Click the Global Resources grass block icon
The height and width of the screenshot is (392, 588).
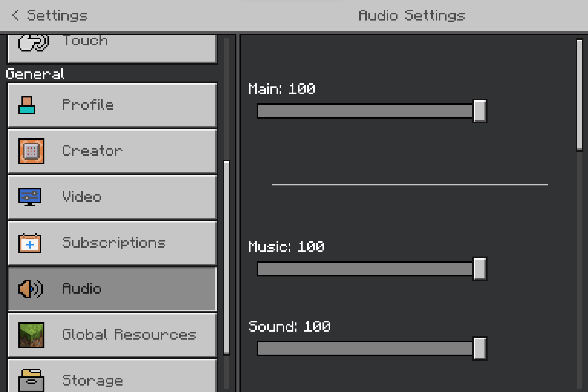(x=31, y=335)
